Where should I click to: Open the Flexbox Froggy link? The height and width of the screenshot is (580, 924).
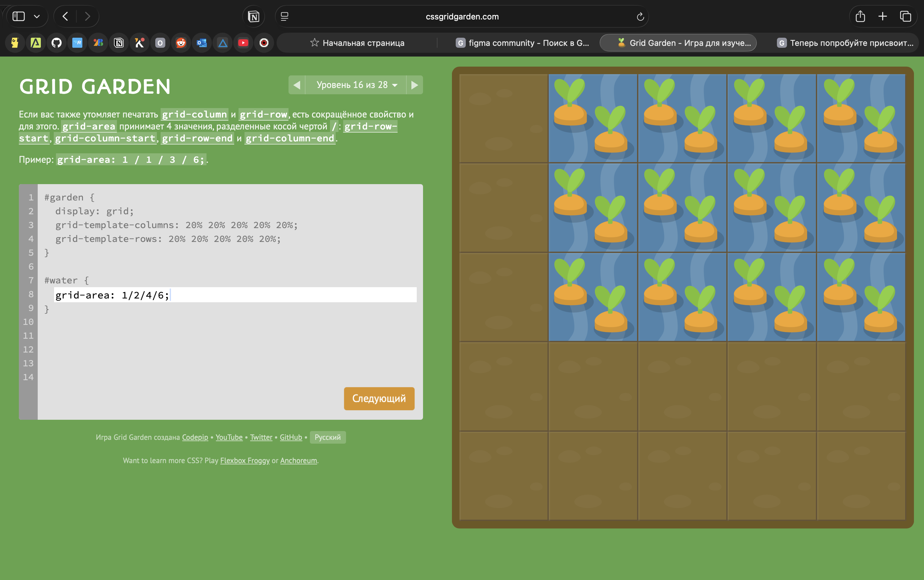[245, 460]
